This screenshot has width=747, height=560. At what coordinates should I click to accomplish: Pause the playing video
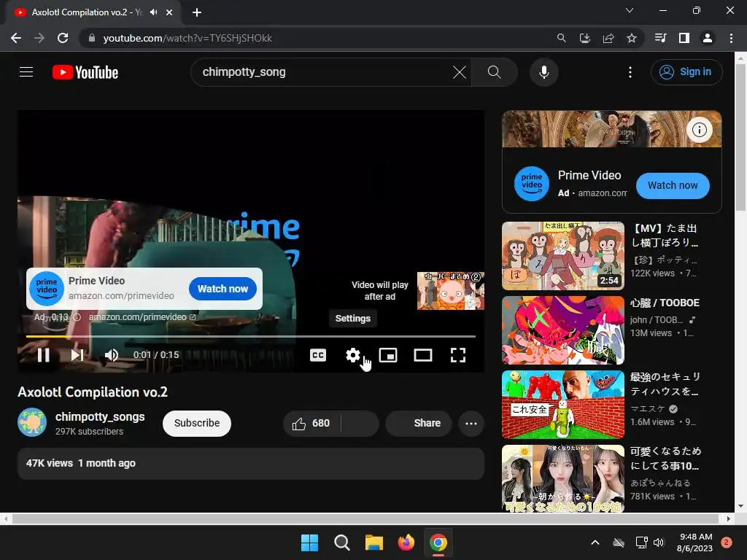pos(43,355)
